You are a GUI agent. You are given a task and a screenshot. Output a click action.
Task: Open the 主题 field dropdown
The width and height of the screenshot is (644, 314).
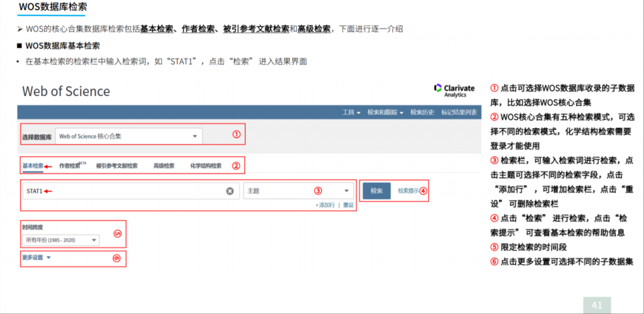tap(299, 191)
